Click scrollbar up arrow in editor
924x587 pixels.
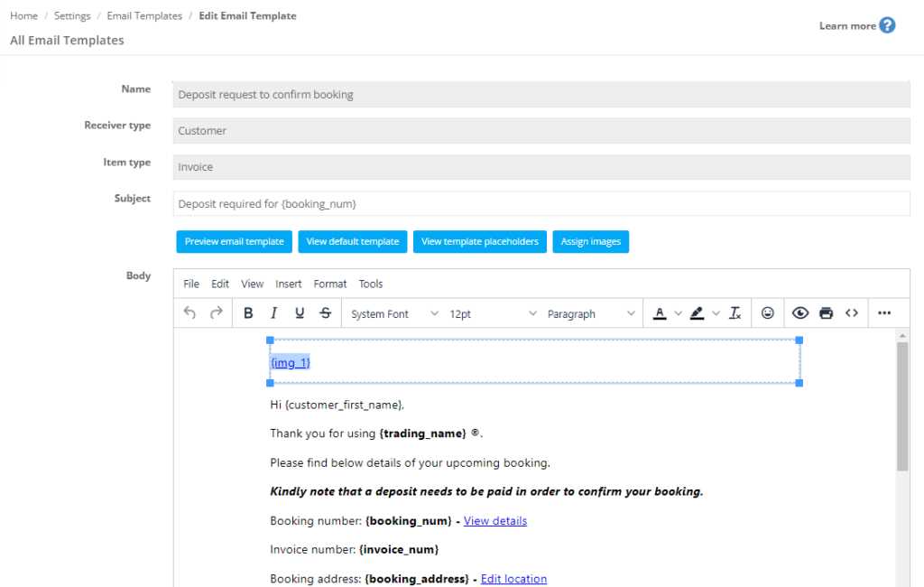[x=902, y=335]
